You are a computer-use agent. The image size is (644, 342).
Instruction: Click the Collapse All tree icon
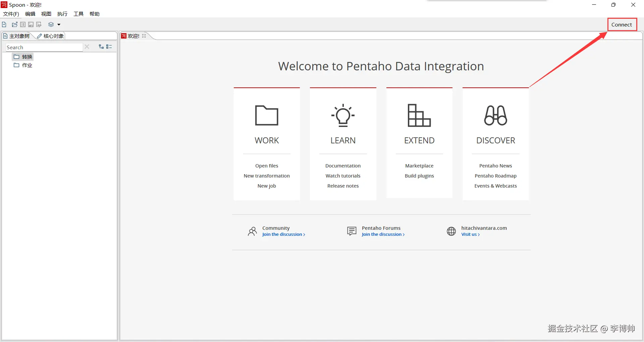coord(109,47)
